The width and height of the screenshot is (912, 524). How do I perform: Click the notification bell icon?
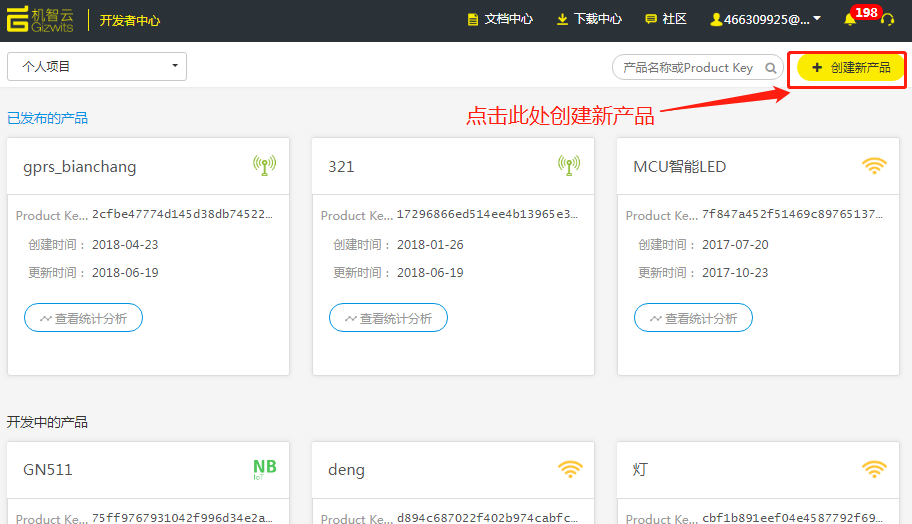click(x=850, y=20)
